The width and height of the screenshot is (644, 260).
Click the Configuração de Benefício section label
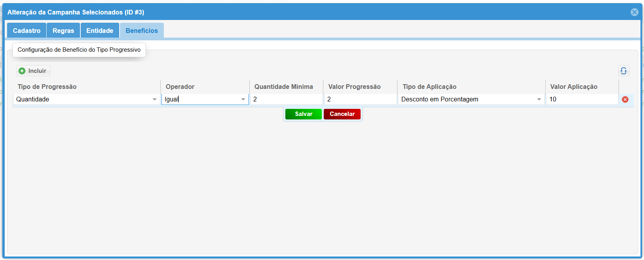click(79, 50)
